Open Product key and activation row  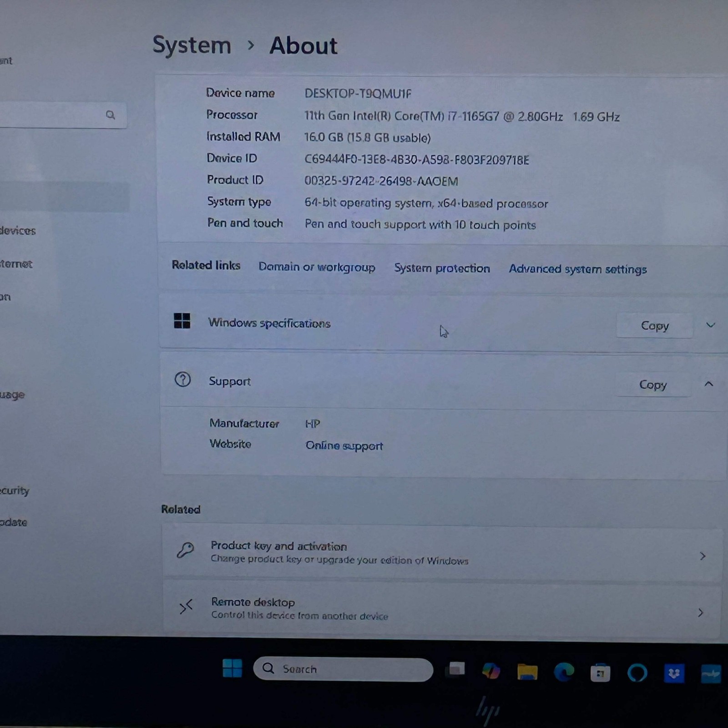pyautogui.click(x=442, y=552)
